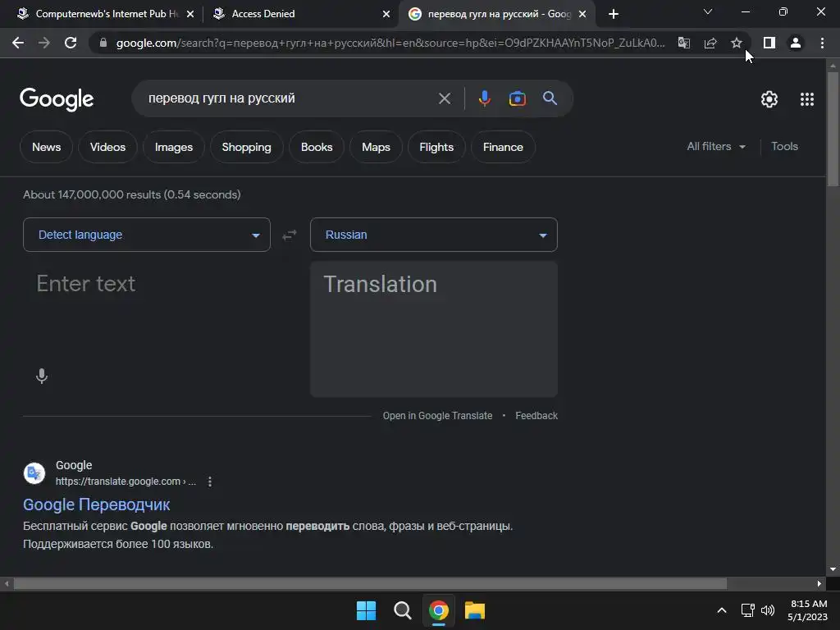Open the translate this page icon
This screenshot has width=840, height=630.
[x=684, y=43]
